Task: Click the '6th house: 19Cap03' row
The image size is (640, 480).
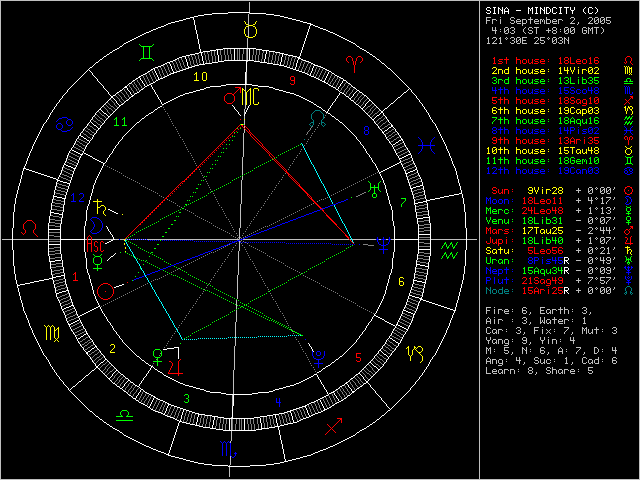Action: [x=562, y=111]
